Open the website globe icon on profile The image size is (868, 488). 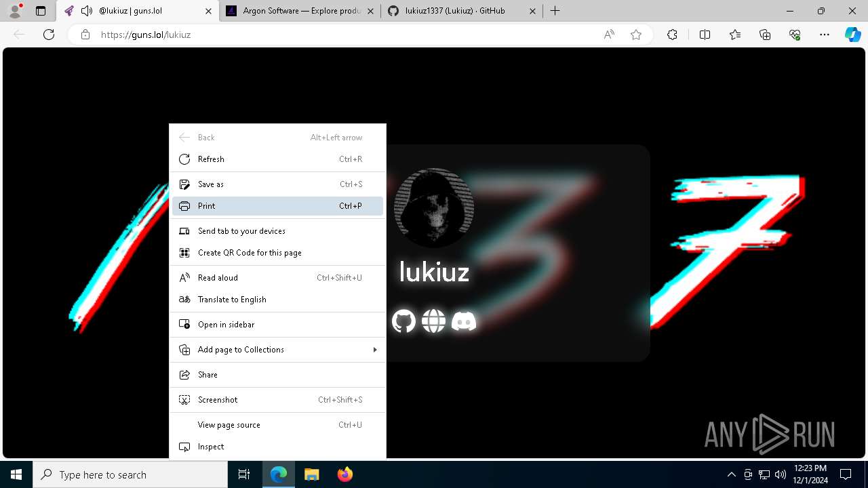coord(433,321)
